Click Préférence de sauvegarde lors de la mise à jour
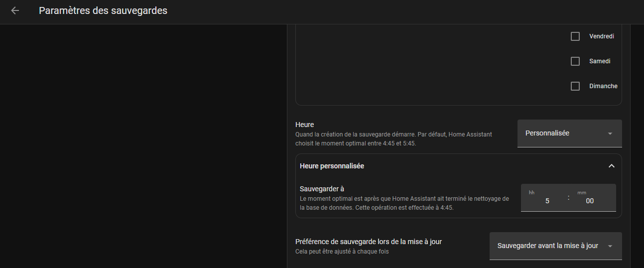The height and width of the screenshot is (268, 644). point(369,242)
